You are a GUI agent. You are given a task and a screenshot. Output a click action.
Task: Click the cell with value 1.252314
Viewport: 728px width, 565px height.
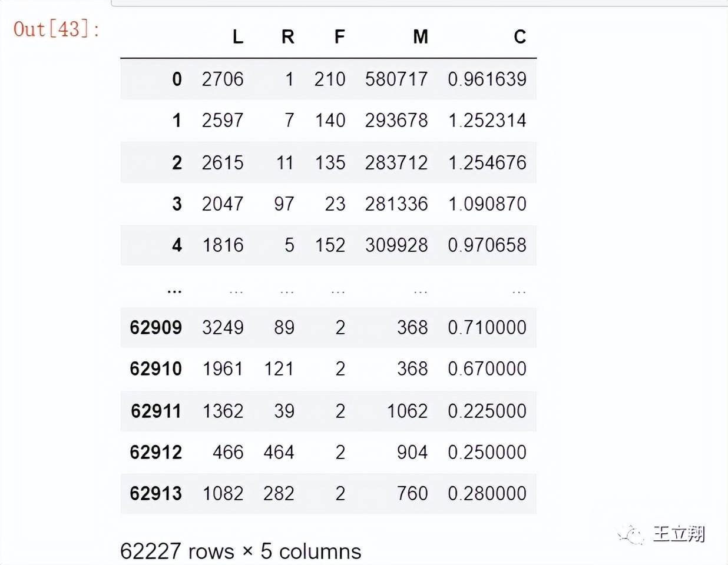pos(487,120)
